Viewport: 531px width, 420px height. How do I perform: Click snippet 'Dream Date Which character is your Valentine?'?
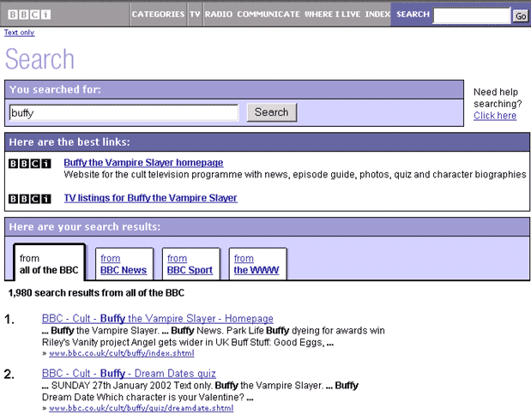pos(148,398)
